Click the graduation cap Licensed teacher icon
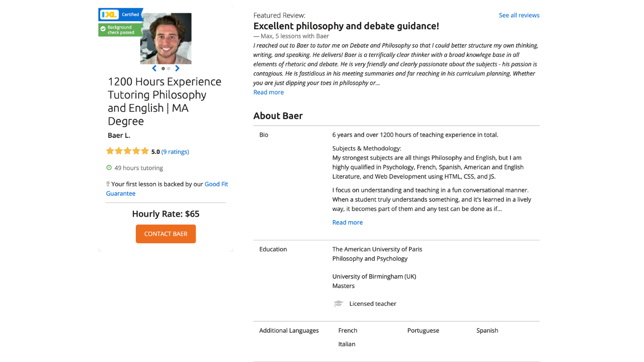The image size is (644, 362). point(339,304)
